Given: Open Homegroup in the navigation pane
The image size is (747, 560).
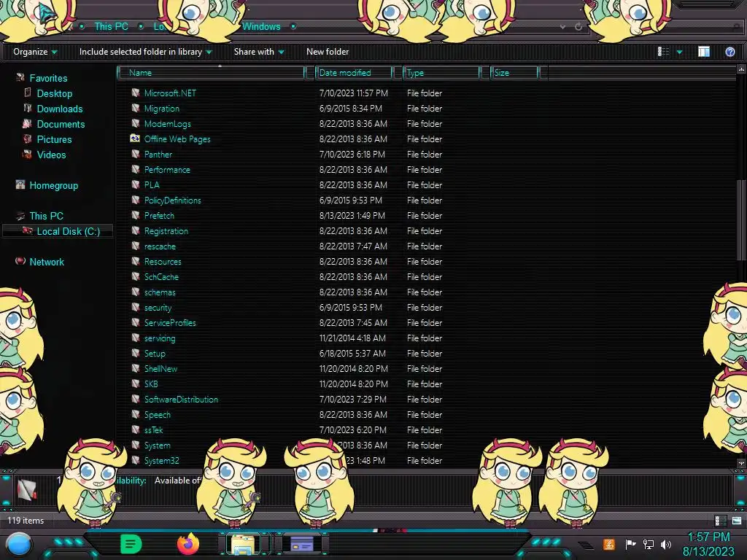Looking at the screenshot, I should coord(54,185).
